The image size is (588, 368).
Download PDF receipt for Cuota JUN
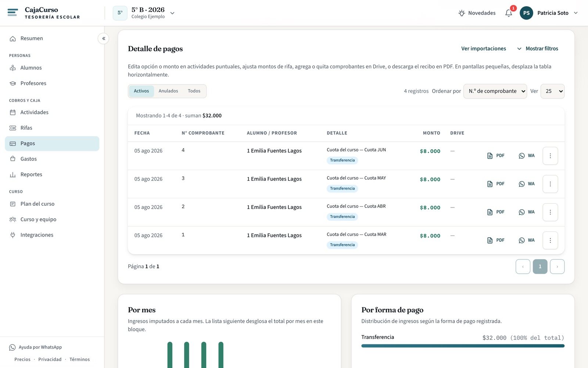pyautogui.click(x=495, y=156)
